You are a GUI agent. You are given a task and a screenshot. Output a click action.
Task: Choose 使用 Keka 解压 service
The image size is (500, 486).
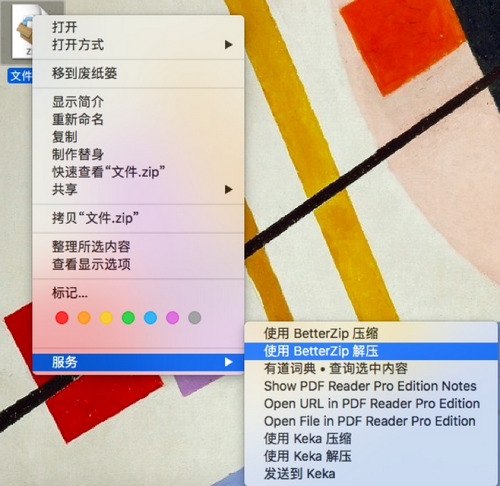click(371, 456)
